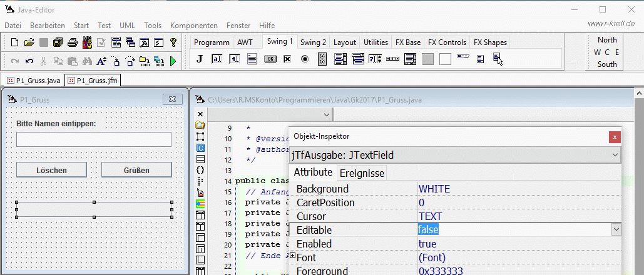Click the yellow question mark help icon
Image resolution: width=644 pixels, height=275 pixels.
[x=173, y=42]
